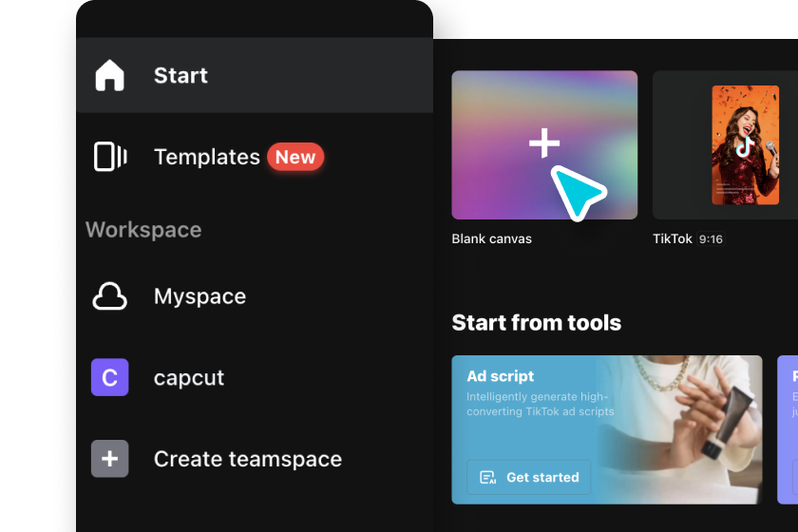Click the Get started button
The height and width of the screenshot is (532, 798).
[529, 478]
